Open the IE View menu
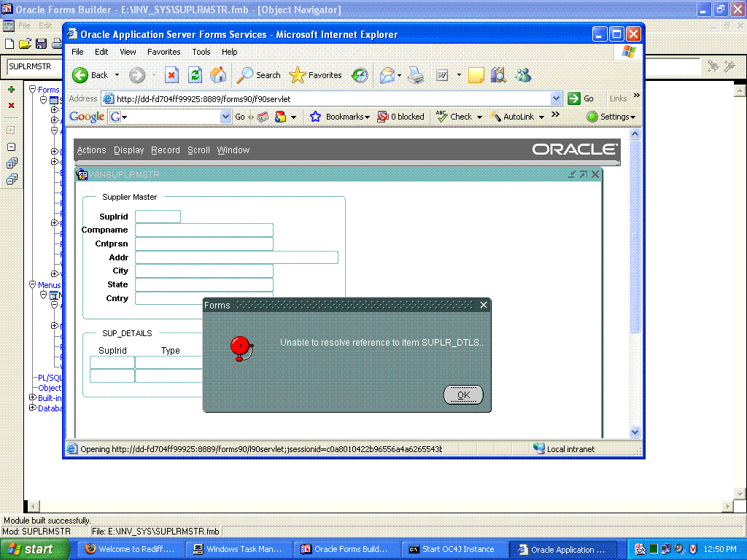Screen dimensions: 747x560 pos(128,52)
